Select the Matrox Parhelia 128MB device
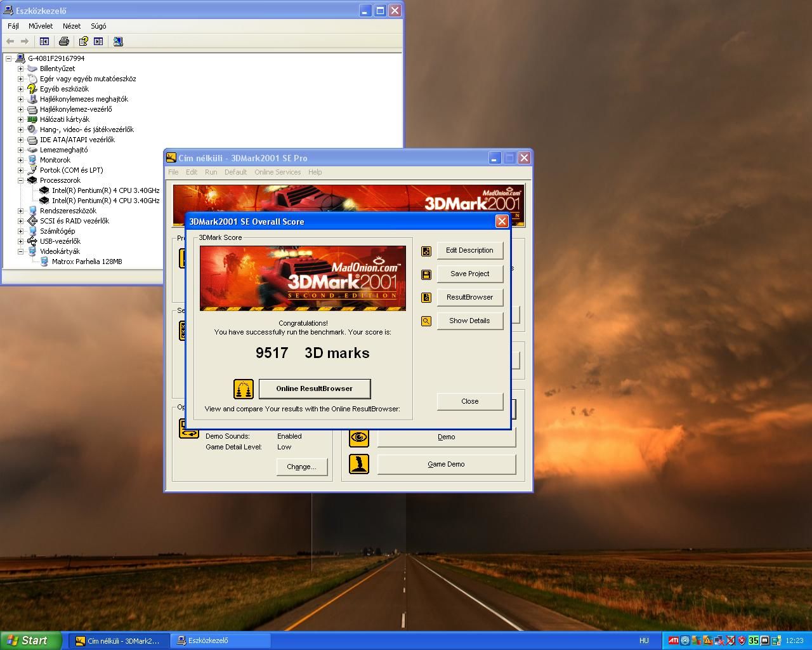Screen dimensions: 812x650 click(87, 262)
